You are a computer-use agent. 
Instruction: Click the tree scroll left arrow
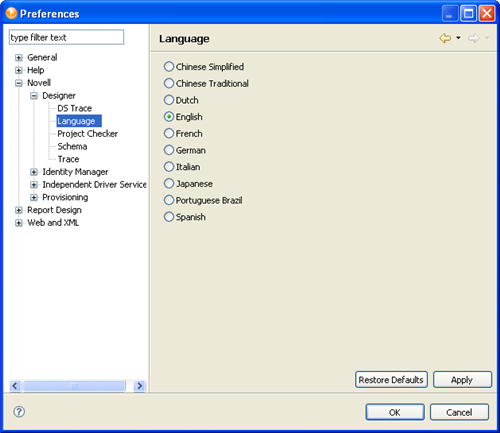(15, 386)
